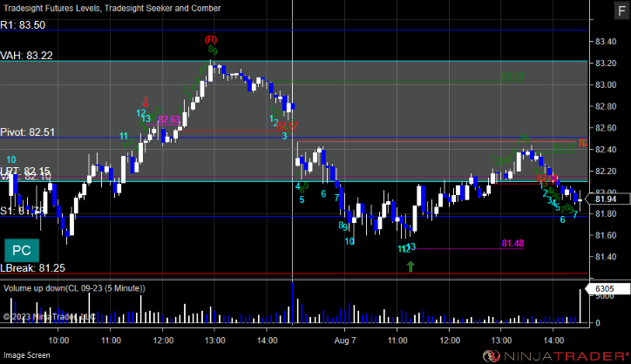Viewport: 631px width, 364px height.
Task: Click the magenta 82.63 level label
Action: coord(169,119)
